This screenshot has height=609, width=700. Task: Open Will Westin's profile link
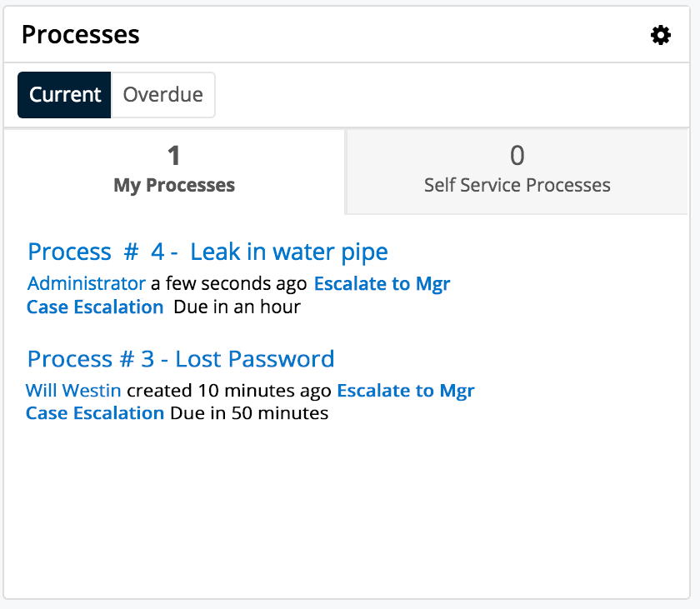coord(74,390)
